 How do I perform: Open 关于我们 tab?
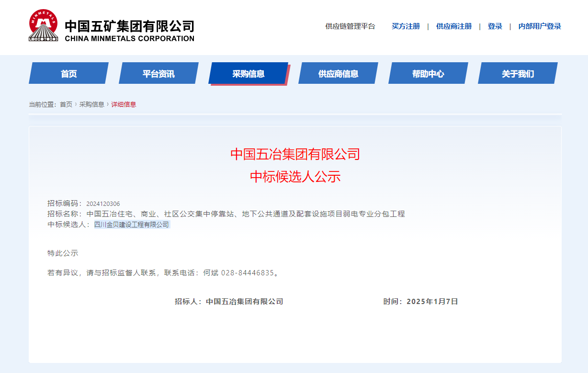pyautogui.click(x=518, y=73)
